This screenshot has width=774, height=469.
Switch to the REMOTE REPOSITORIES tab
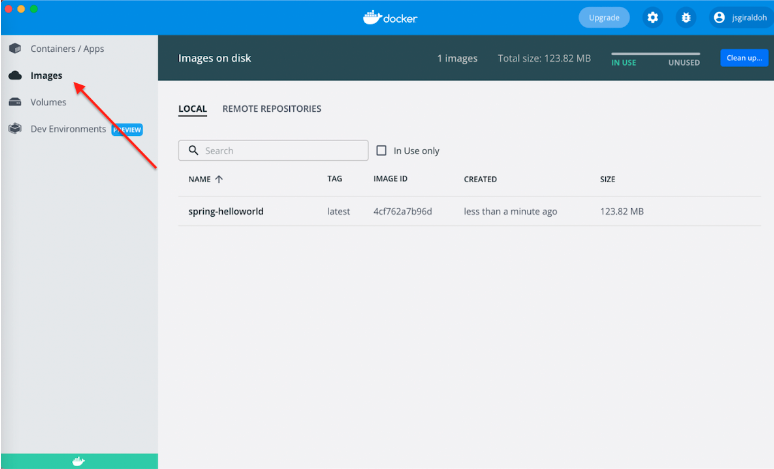click(x=271, y=109)
